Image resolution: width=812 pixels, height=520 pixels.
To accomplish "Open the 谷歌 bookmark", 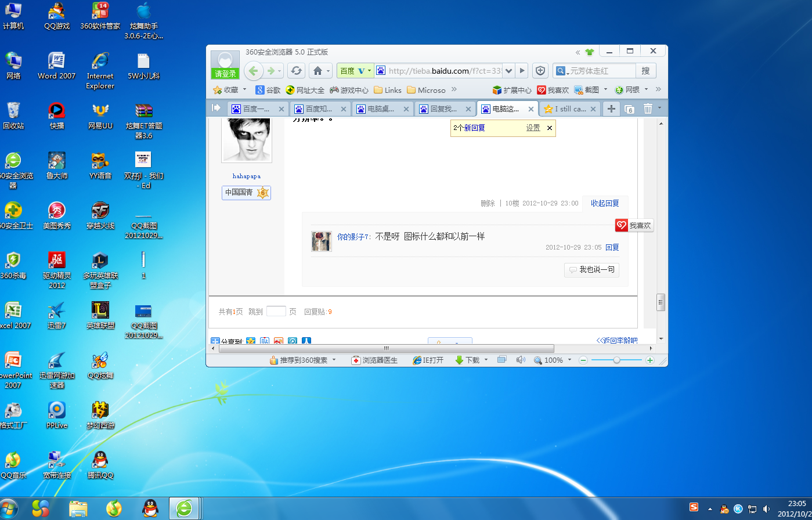I will click(x=268, y=90).
